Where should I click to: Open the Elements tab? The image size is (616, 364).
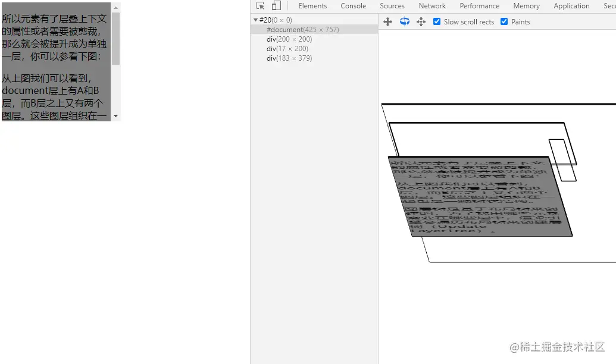[312, 6]
